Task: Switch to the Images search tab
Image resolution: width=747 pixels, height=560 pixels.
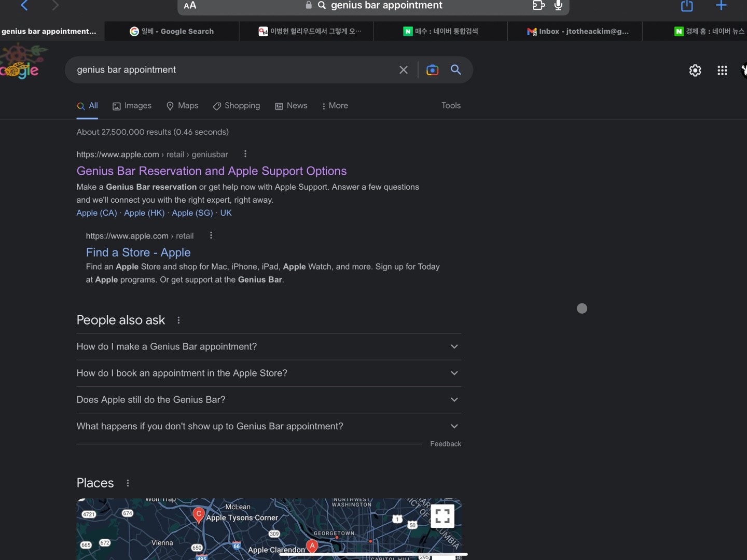Action: click(x=132, y=105)
